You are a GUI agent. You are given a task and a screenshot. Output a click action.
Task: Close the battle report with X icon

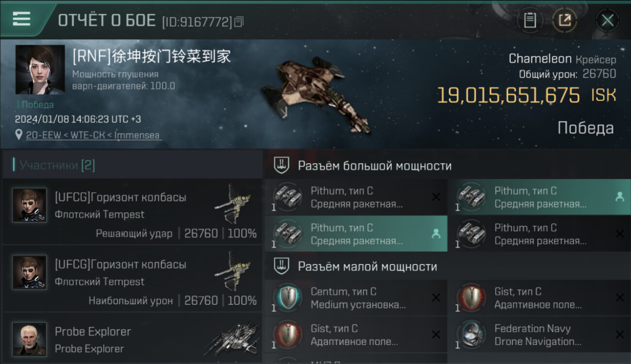pos(607,20)
